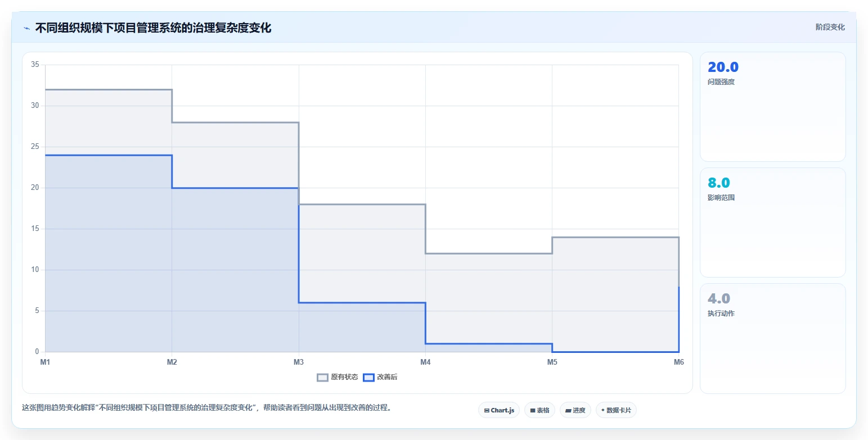The height and width of the screenshot is (440, 868).
Task: Click the M4 x-axis label
Action: [x=425, y=362]
